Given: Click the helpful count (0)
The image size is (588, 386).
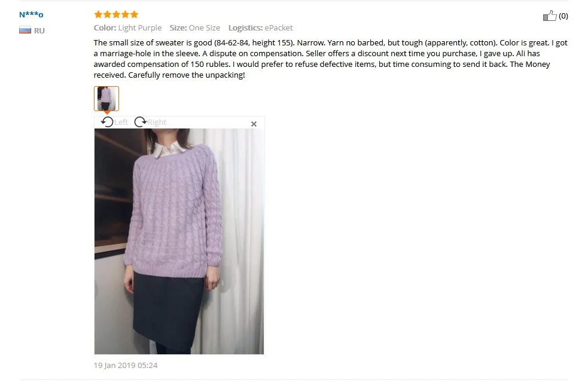Looking at the screenshot, I should (563, 16).
